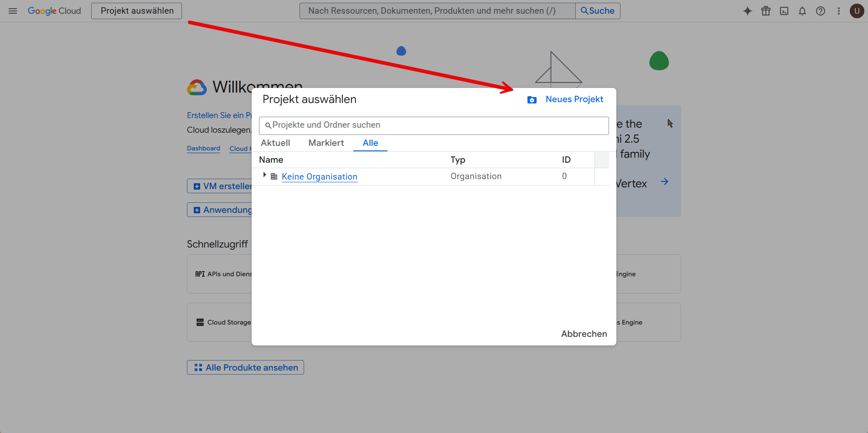Click the APIs und Dienste card
The image size is (868, 433).
(219, 274)
